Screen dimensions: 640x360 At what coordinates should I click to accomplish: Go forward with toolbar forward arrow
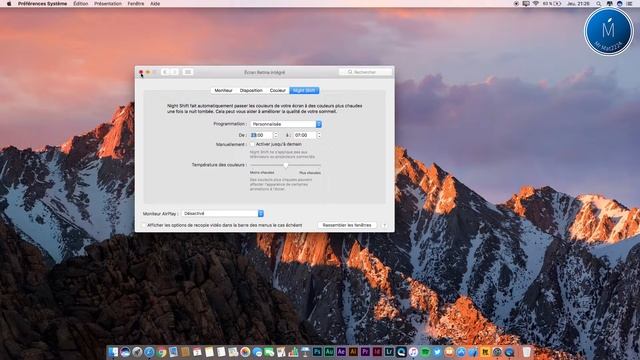(174, 72)
